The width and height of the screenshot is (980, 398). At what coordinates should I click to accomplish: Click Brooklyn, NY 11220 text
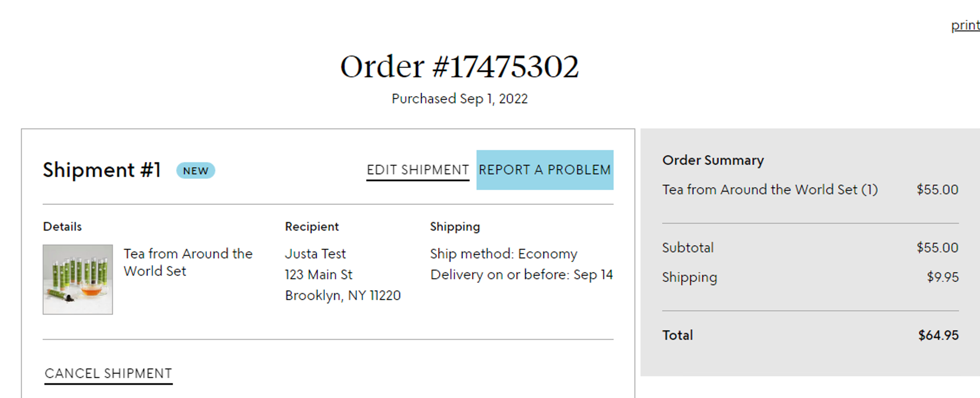343,295
